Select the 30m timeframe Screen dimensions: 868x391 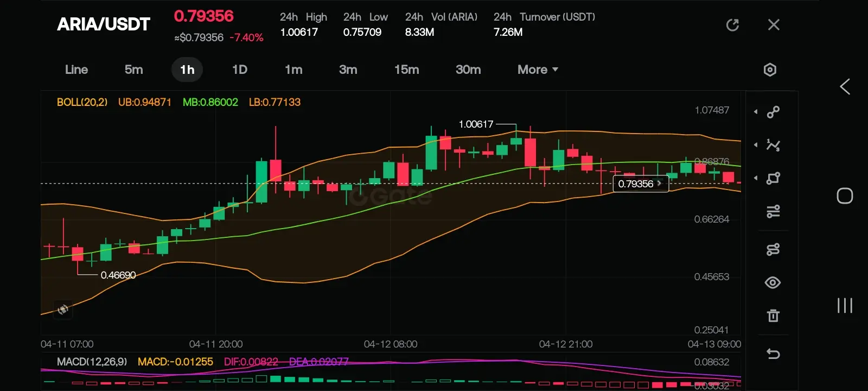[x=468, y=70]
